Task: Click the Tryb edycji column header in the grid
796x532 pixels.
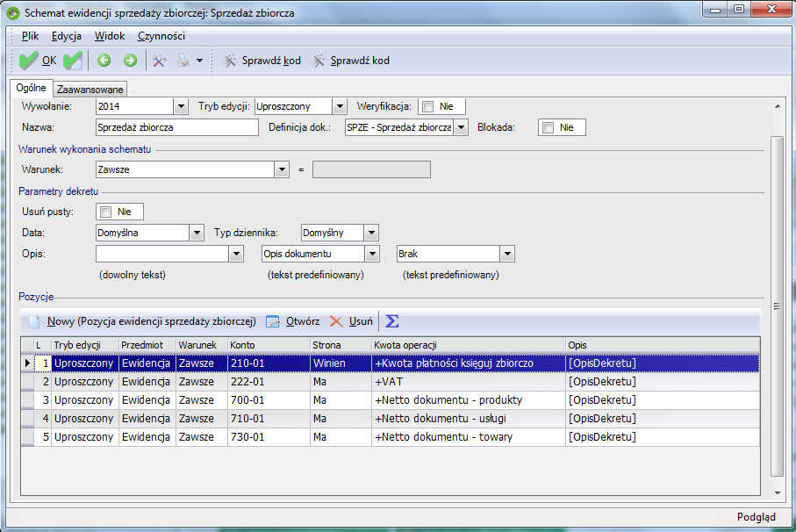Action: (85, 345)
